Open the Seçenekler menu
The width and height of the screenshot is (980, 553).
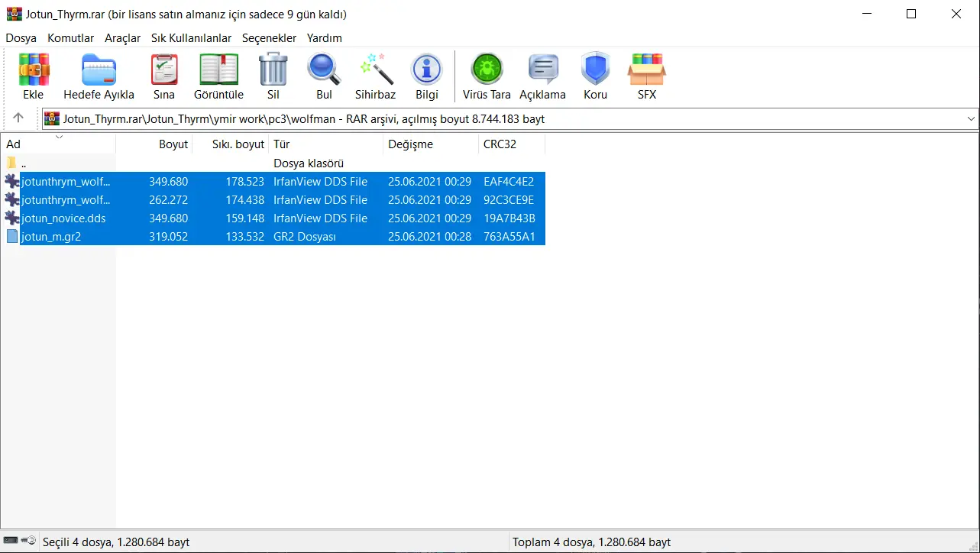click(x=270, y=37)
